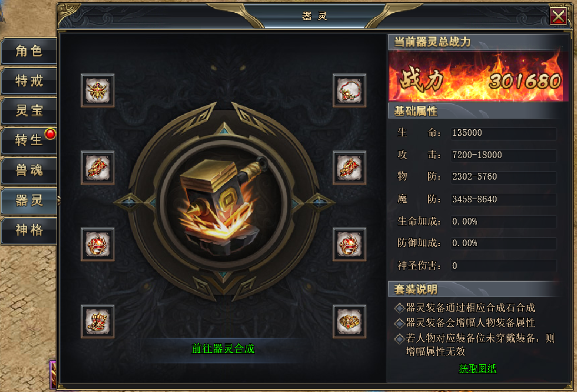Open the 神格 tab
This screenshot has width=577, height=392.
point(29,230)
